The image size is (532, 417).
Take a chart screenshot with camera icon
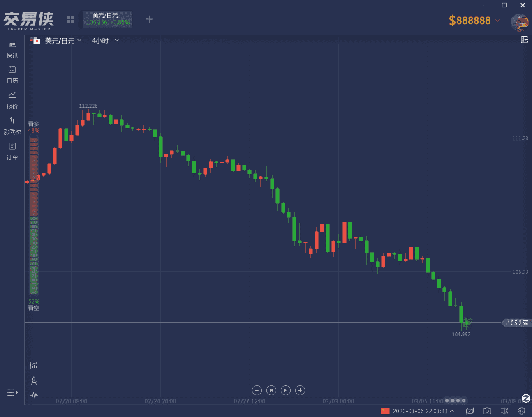coord(487,411)
